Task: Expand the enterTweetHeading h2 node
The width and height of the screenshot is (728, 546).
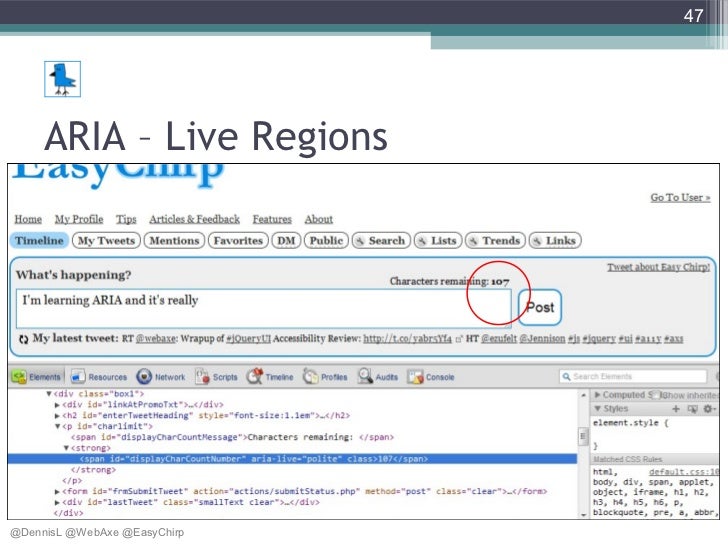Action: pos(57,416)
